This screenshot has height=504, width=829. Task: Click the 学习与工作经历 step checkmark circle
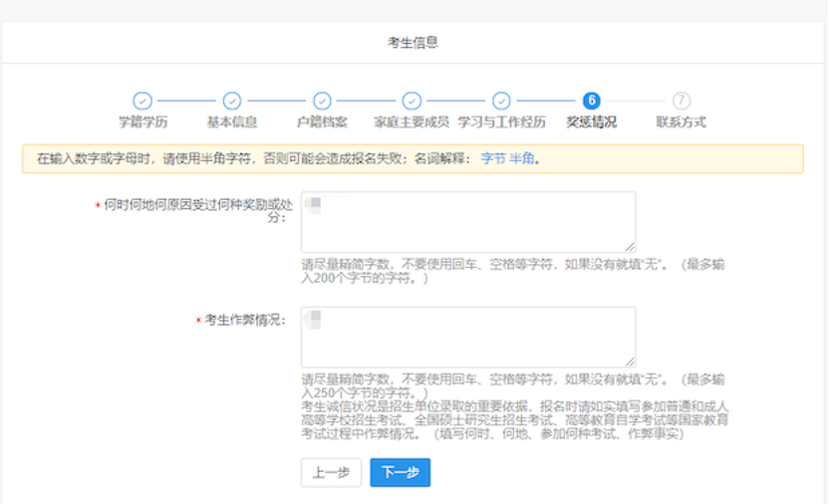point(501,101)
